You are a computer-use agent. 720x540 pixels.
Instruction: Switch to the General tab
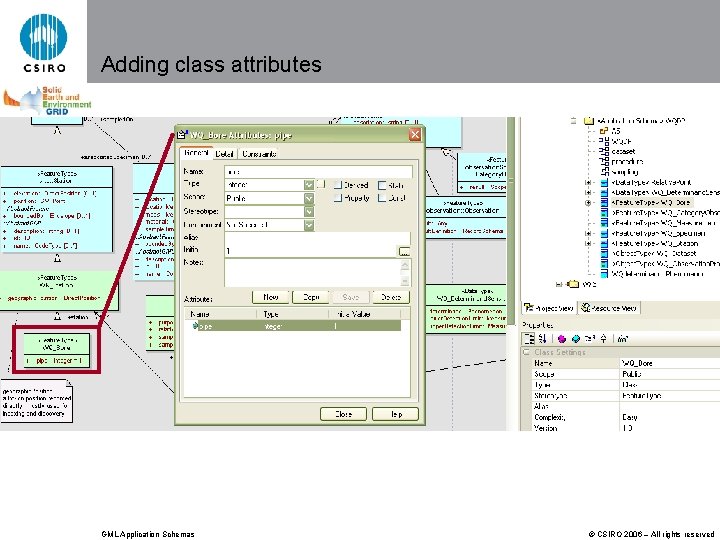point(196,153)
